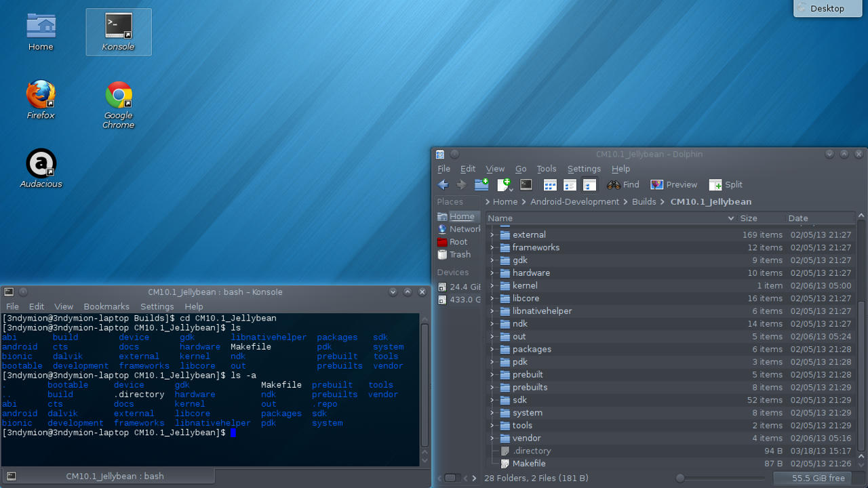
Task: Create a new folder from Dolphin's toolbar
Action: (x=481, y=184)
